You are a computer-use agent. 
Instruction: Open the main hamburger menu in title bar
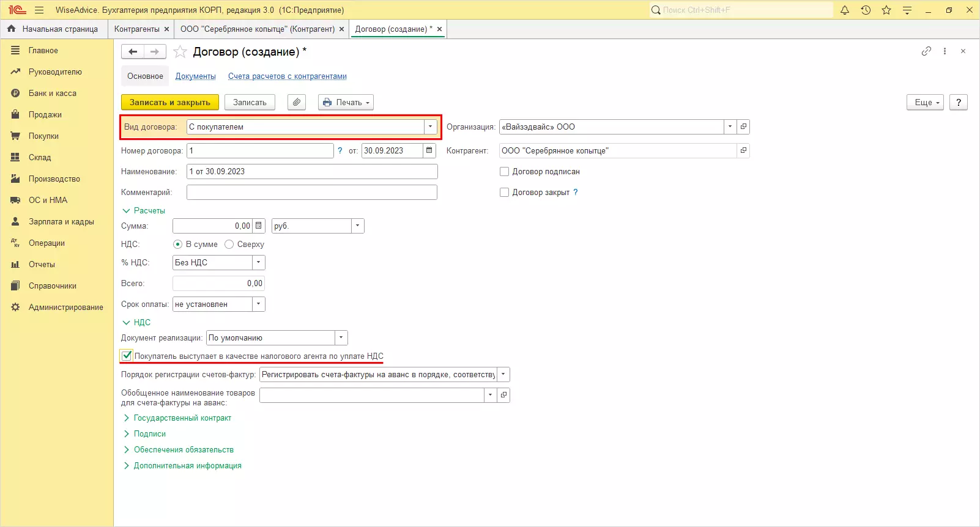point(39,10)
